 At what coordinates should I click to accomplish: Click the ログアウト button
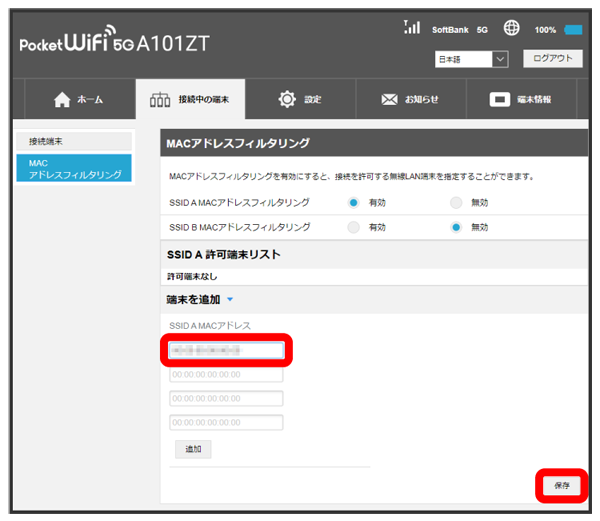point(551,59)
